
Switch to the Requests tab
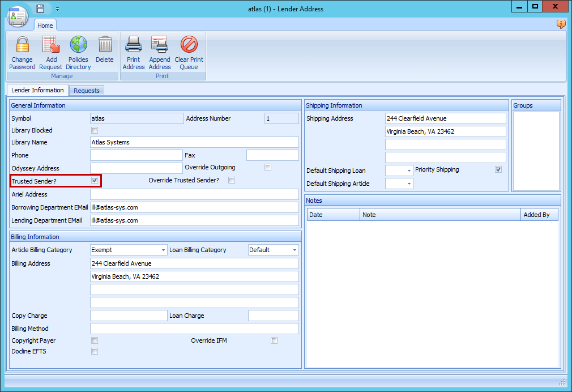coord(86,90)
